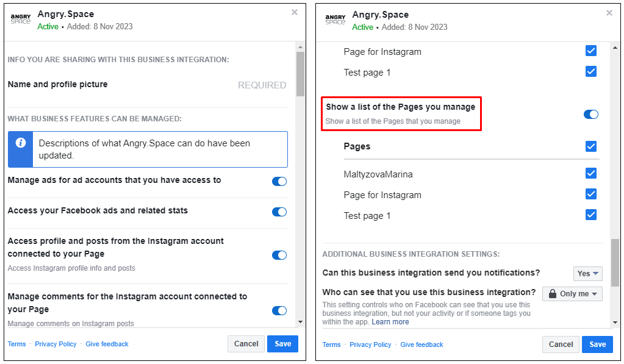624x364 pixels.
Task: Click the Angry.Space logo in right dialog
Action: [335, 20]
